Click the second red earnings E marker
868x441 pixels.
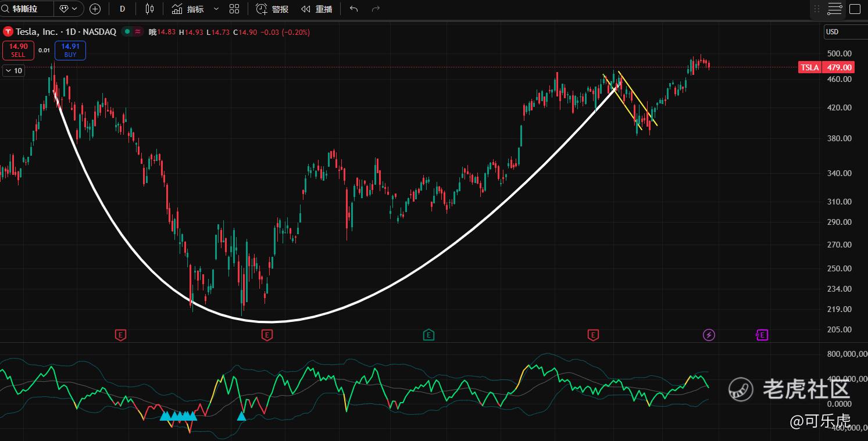[x=267, y=335]
